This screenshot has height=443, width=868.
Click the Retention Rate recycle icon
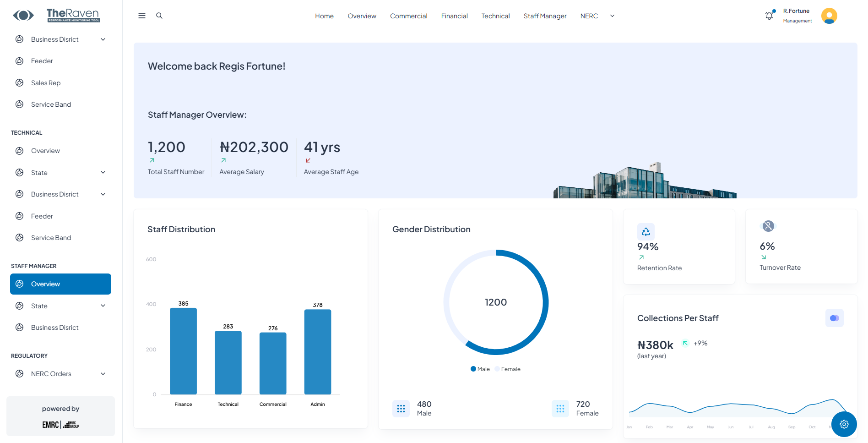tap(646, 232)
